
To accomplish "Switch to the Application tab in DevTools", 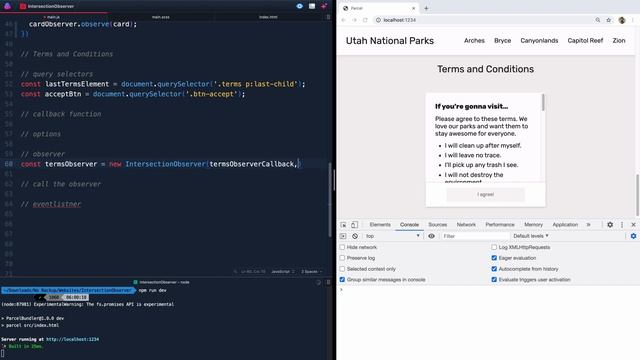I will click(x=565, y=225).
